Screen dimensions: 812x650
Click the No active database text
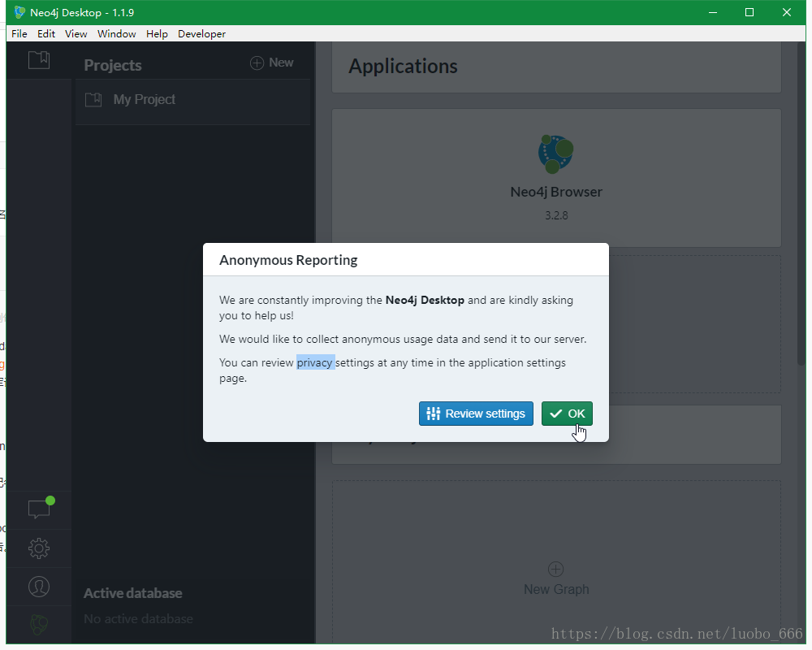[x=138, y=619]
